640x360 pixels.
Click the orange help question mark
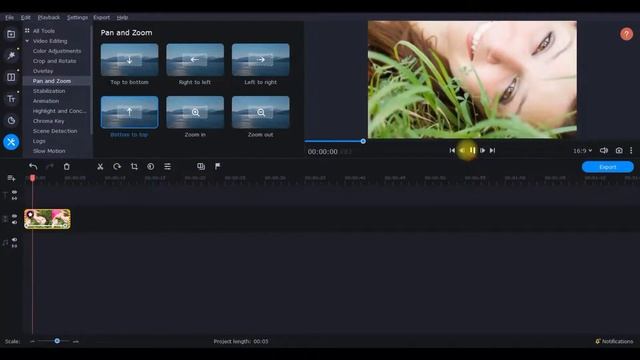tap(626, 34)
